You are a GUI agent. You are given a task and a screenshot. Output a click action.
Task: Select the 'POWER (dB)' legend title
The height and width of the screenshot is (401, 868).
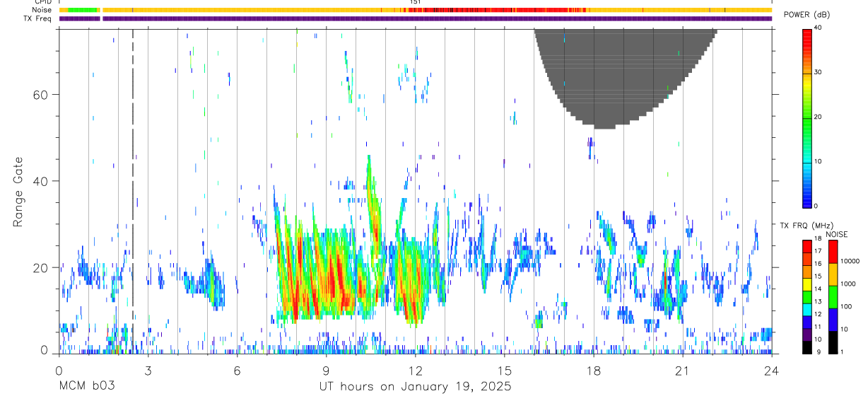click(x=807, y=15)
